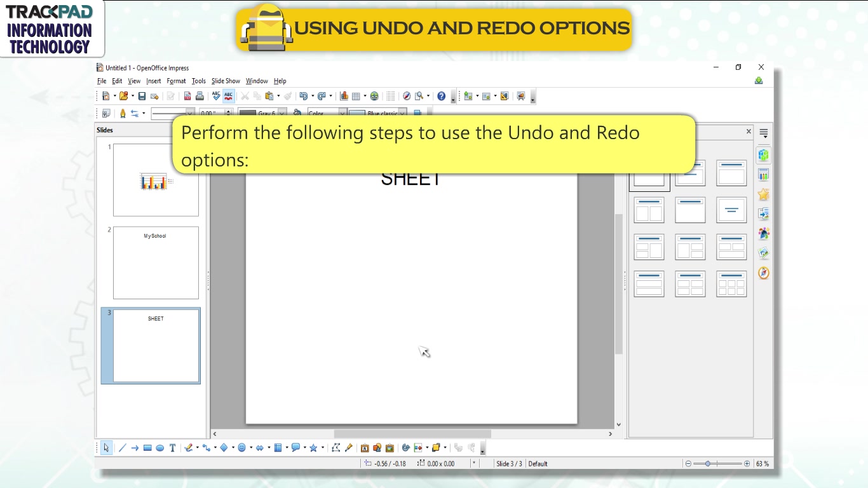
Task: Open the Edit menu
Action: pyautogui.click(x=117, y=81)
